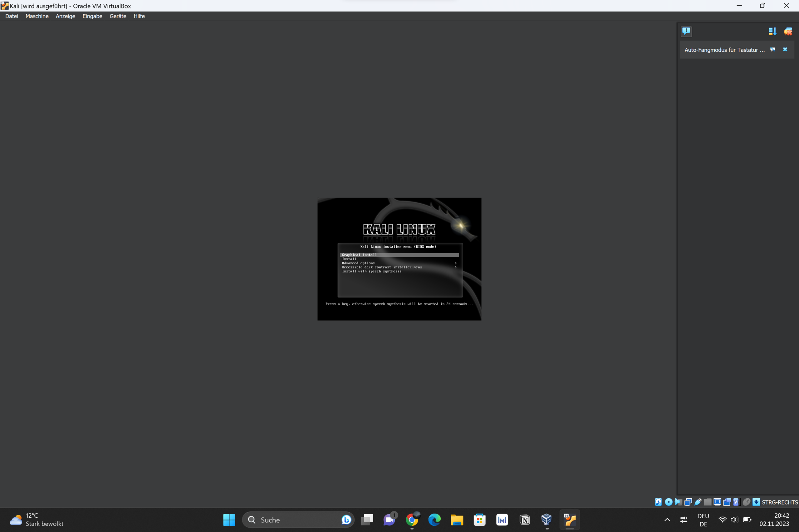Click the audio speaker status icon
This screenshot has height=532, width=799.
679,502
